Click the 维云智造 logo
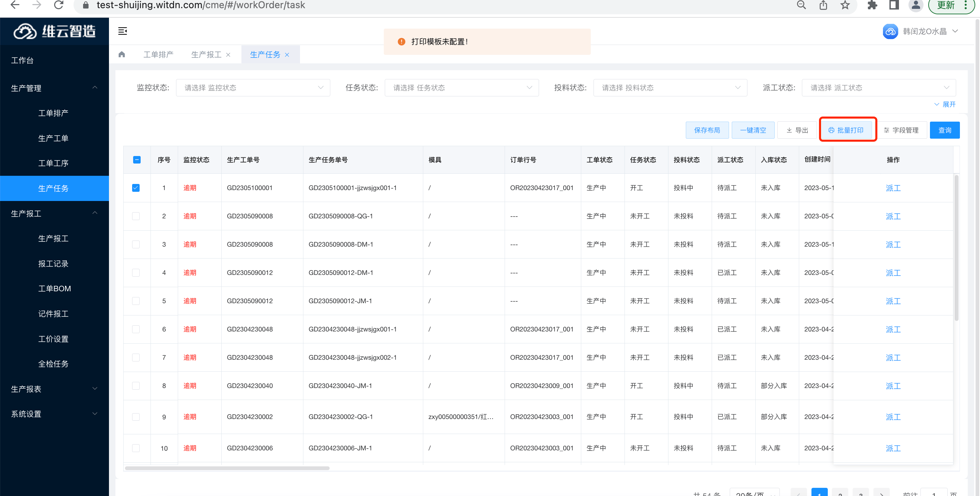The height and width of the screenshot is (496, 980). coord(54,31)
